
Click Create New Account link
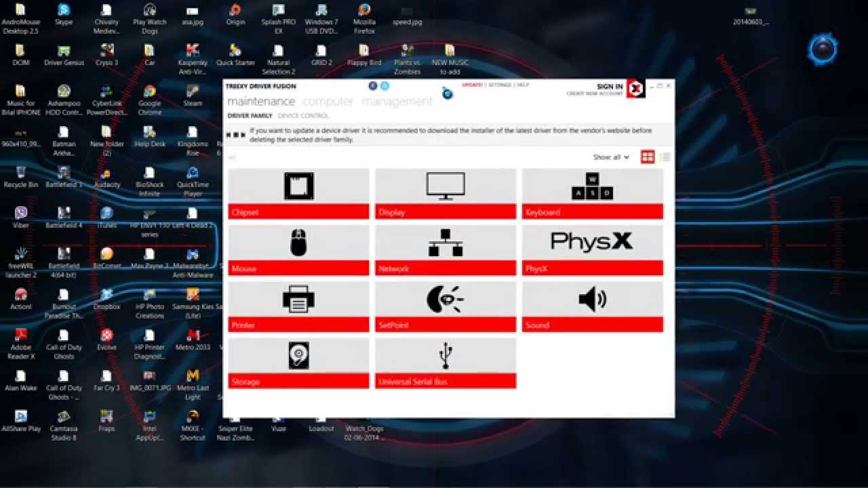tap(595, 94)
